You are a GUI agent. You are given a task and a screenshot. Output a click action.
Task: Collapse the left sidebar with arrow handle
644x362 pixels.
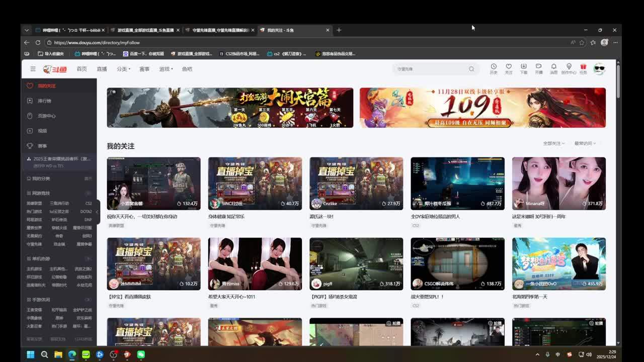97,212
